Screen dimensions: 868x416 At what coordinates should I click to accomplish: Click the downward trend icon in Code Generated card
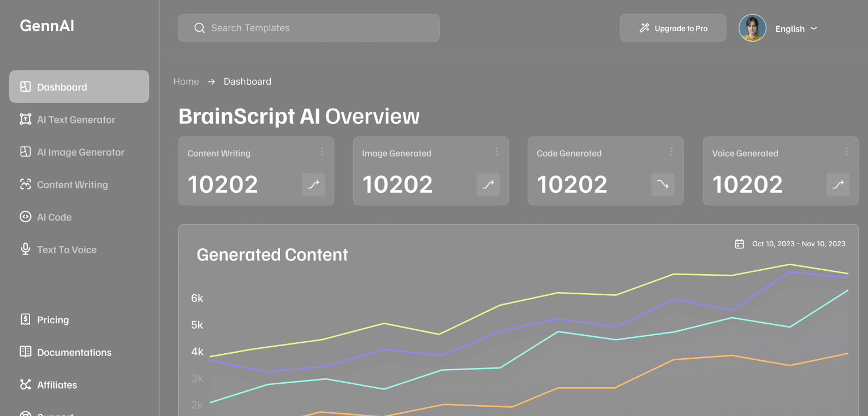(x=663, y=185)
